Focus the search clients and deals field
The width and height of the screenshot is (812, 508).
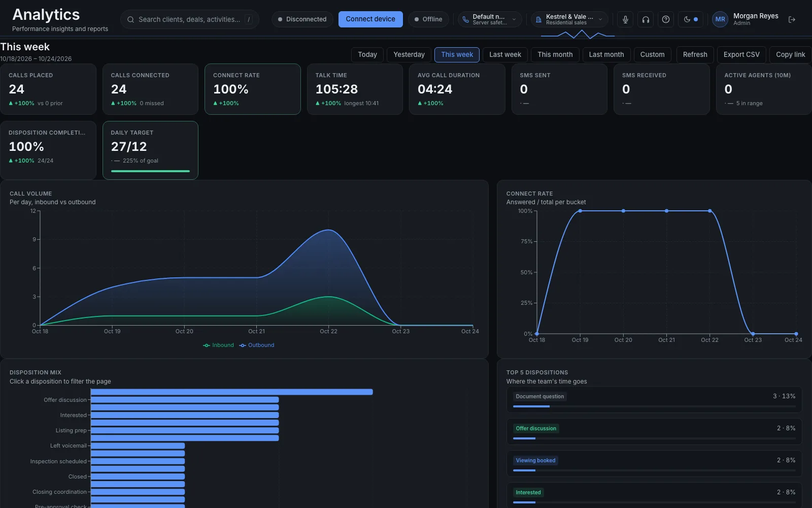click(190, 19)
